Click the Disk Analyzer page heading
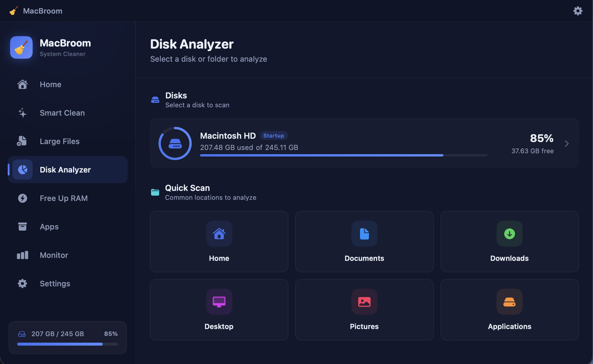This screenshot has height=364, width=593. pyautogui.click(x=192, y=44)
